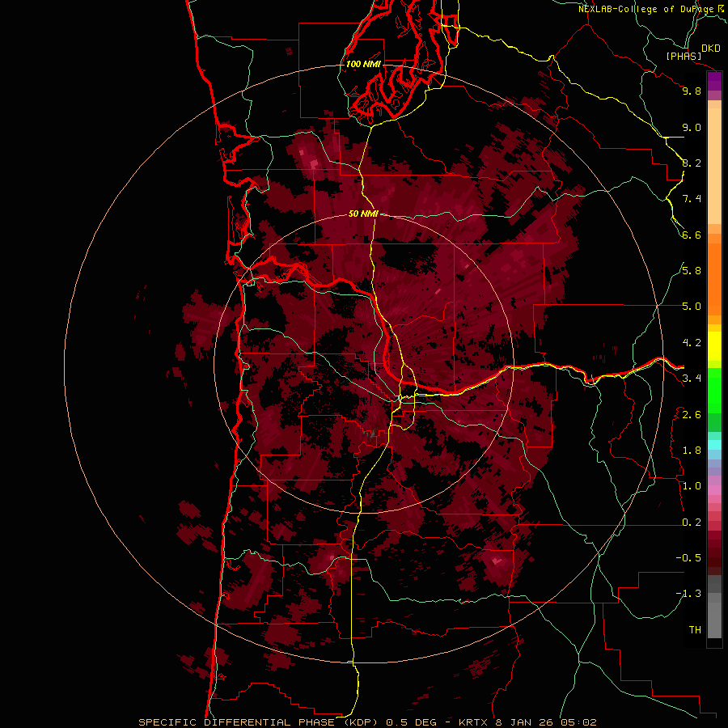Click the 9.8 legend value
The width and height of the screenshot is (728, 728).
tap(692, 91)
